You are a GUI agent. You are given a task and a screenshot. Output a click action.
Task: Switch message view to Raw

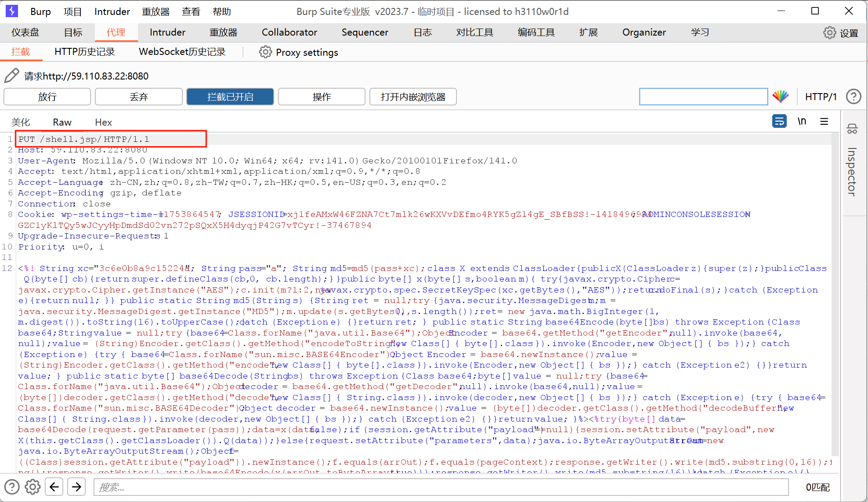click(x=62, y=122)
